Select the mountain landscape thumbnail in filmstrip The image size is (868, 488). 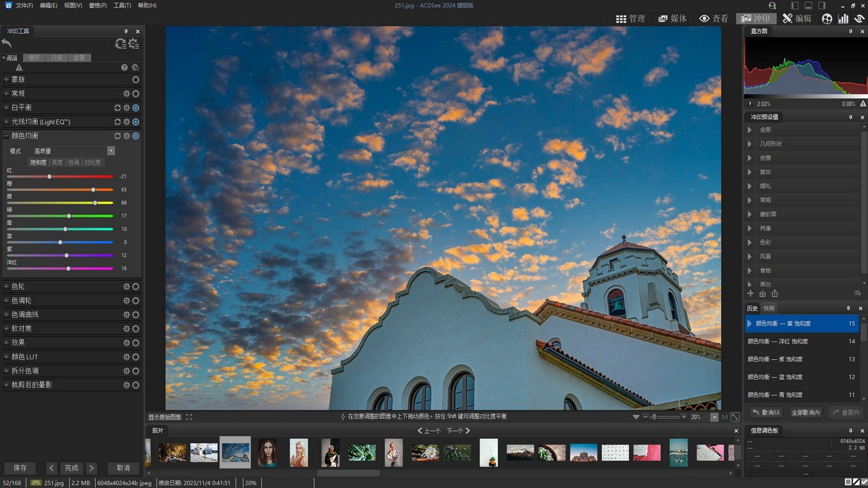coord(520,453)
